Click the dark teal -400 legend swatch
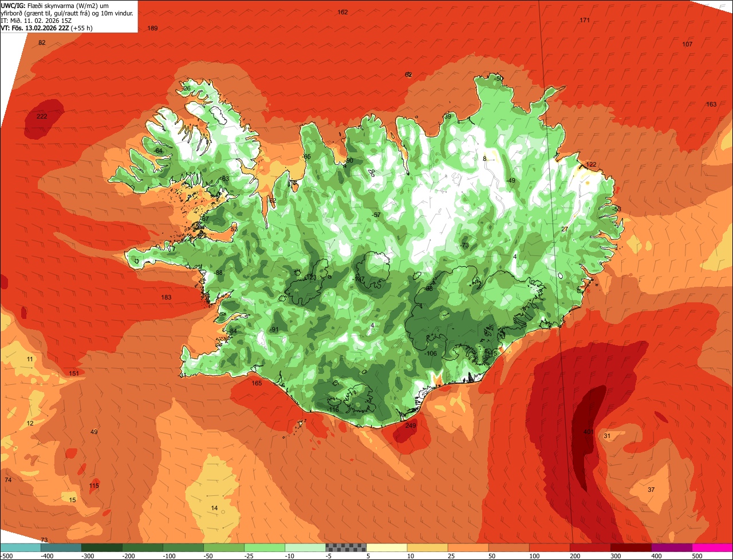This screenshot has width=733, height=560. point(61,547)
